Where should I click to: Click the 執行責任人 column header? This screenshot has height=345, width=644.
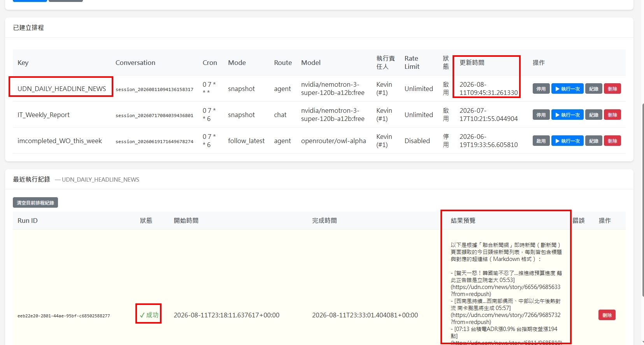pos(386,62)
